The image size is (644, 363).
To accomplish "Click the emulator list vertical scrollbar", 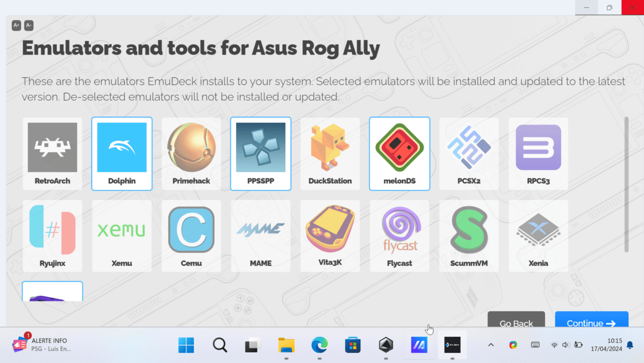I will (626, 184).
